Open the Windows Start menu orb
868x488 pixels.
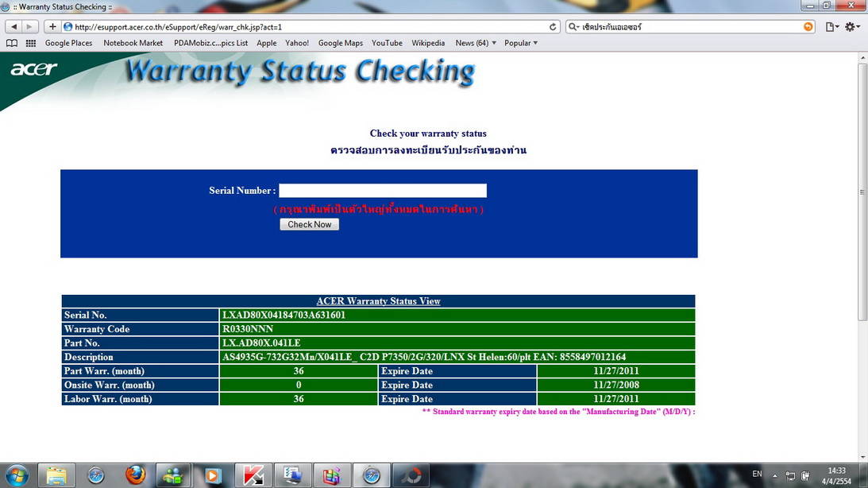pyautogui.click(x=16, y=475)
